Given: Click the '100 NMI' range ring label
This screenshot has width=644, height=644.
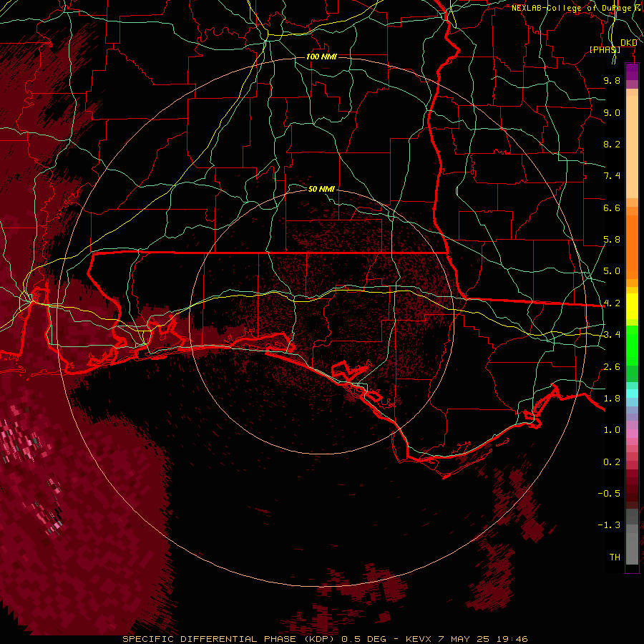Looking at the screenshot, I should [x=321, y=57].
